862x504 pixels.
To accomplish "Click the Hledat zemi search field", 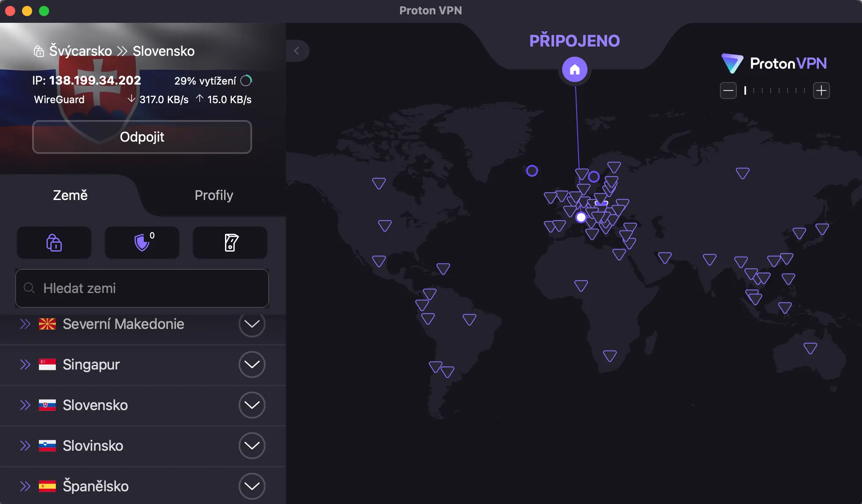I will pos(142,288).
